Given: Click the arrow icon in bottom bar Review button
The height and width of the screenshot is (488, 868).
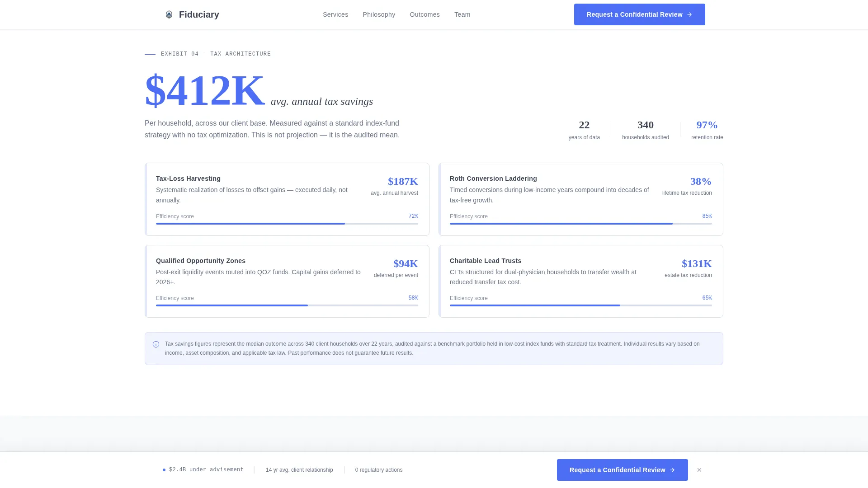Looking at the screenshot, I should (672, 470).
